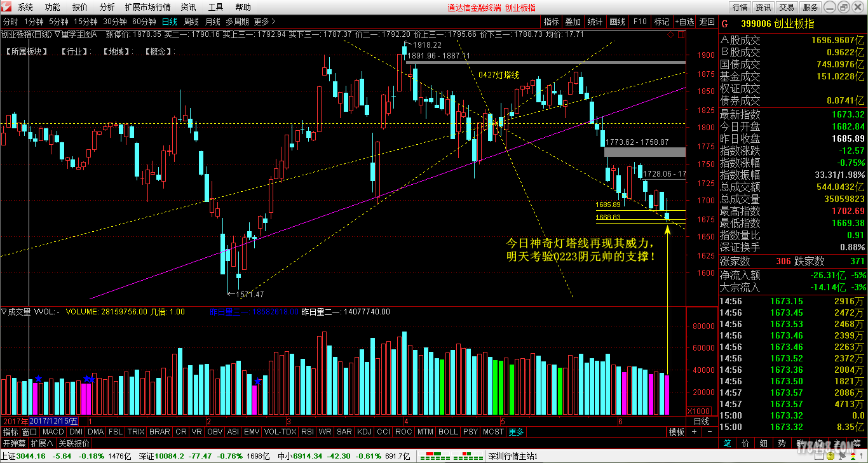Switch to the 分时 chart period
Image resolution: width=868 pixels, height=463 pixels.
11,22
